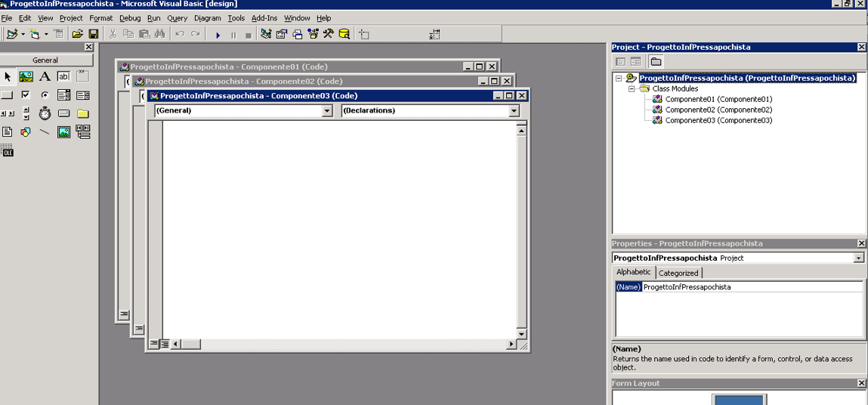Select the Data control tool
868x405 pixels.
(x=82, y=132)
